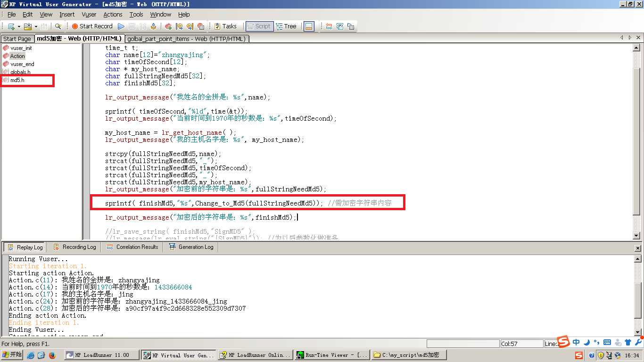
Task: Open the C:\my_script\md5加密 folder window
Action: (409, 355)
